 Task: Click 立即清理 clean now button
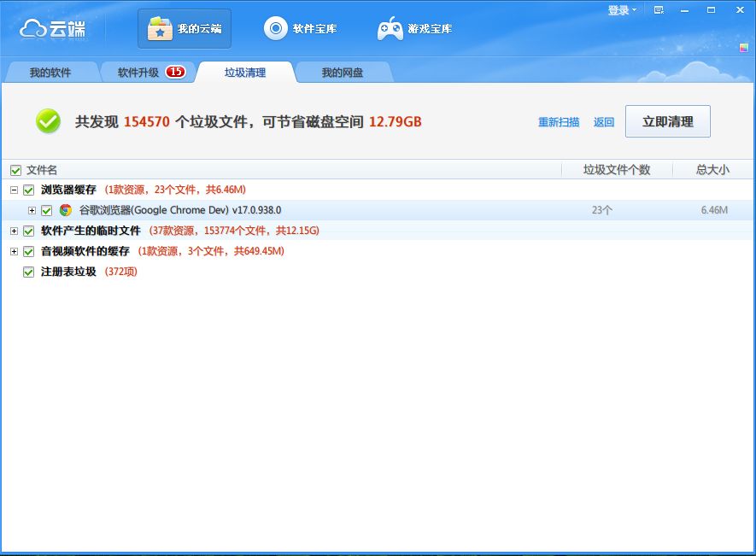point(668,121)
